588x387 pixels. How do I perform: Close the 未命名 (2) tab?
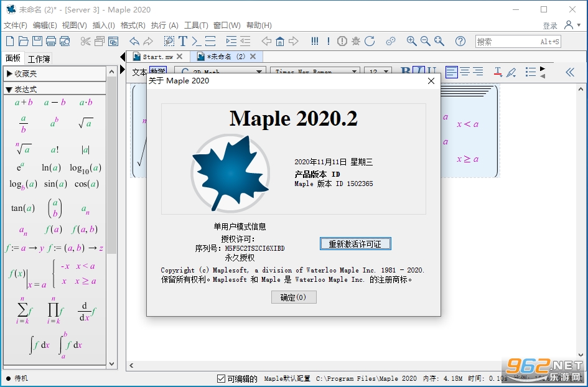coord(253,57)
